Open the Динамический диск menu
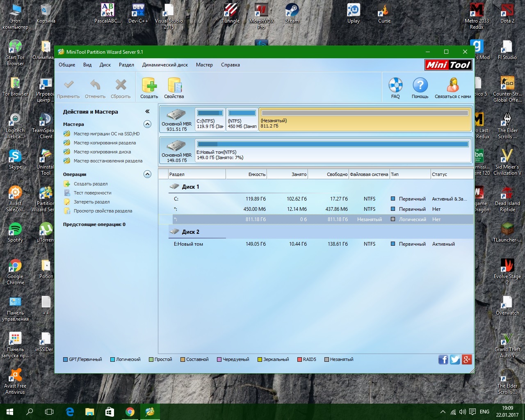The height and width of the screenshot is (420, 525). click(165, 65)
